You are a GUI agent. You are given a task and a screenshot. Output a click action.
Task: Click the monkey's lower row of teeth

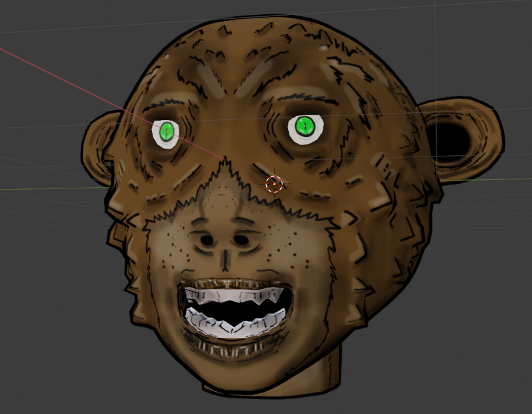pyautogui.click(x=235, y=322)
